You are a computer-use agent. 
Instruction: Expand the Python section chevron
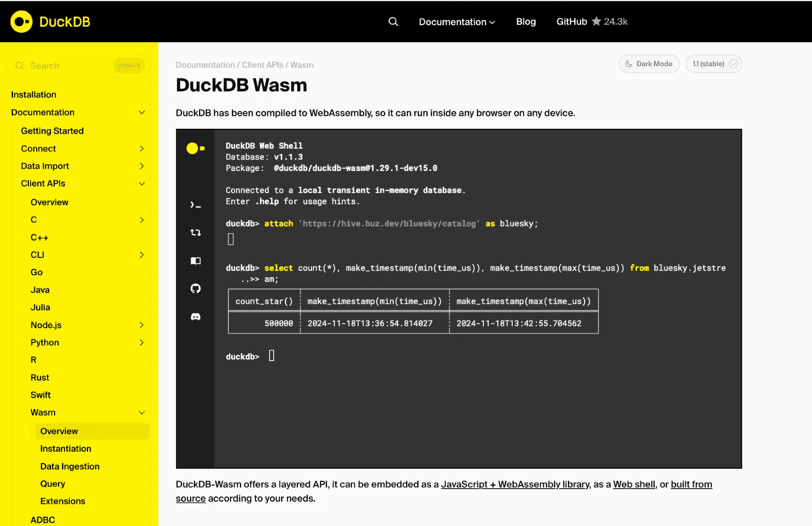[142, 342]
